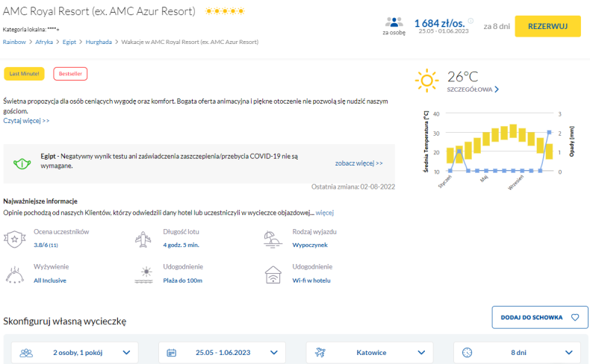Go to the Hurghada breadcrumb

coord(99,42)
